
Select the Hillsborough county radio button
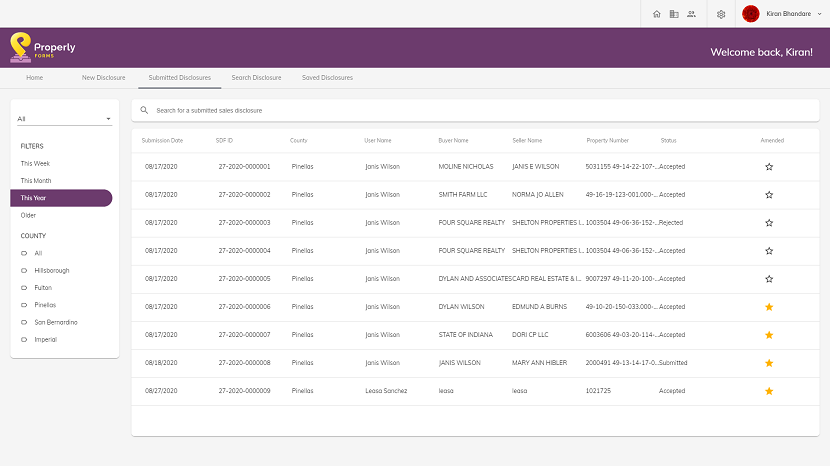pyautogui.click(x=24, y=271)
